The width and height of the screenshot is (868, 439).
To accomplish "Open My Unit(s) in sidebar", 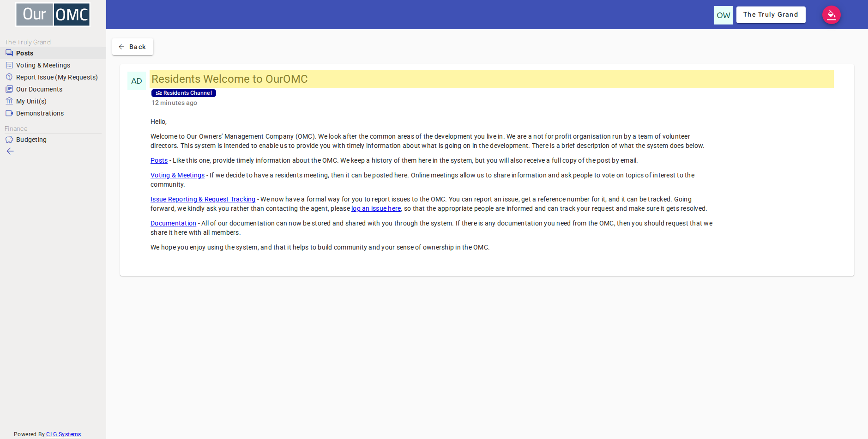I will 53,101.
